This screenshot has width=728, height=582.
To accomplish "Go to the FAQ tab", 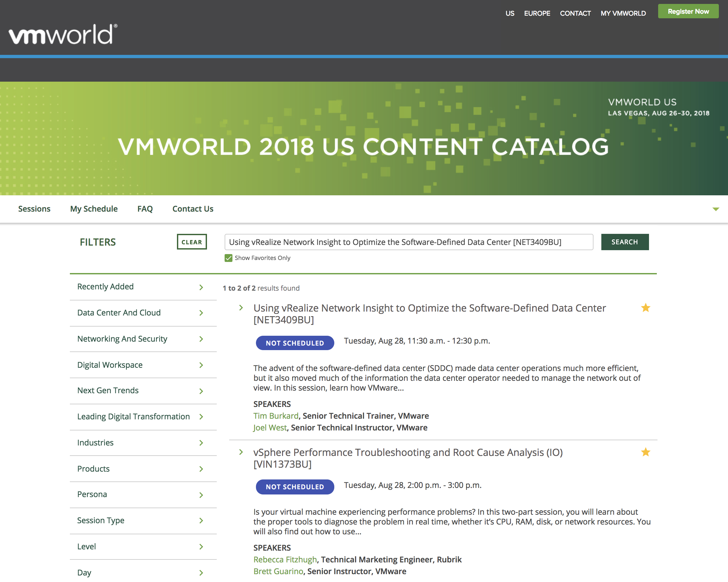I will click(x=145, y=209).
